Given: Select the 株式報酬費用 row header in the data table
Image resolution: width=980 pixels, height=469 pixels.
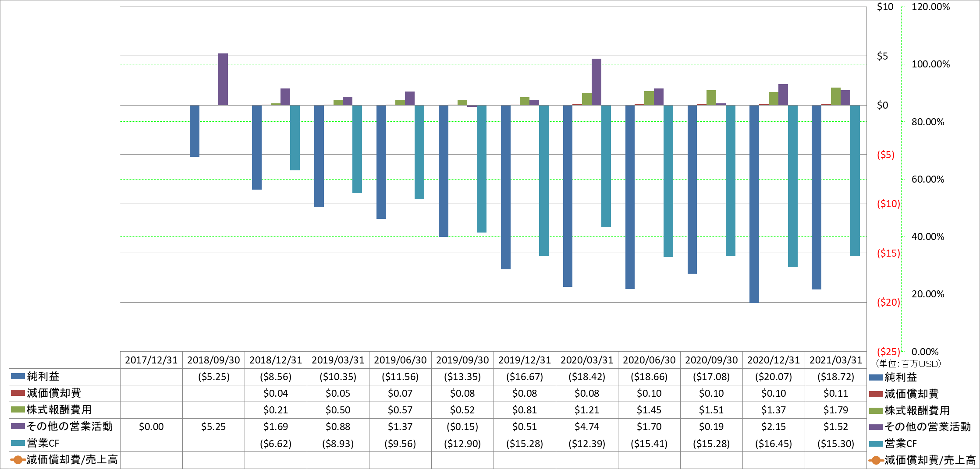Looking at the screenshot, I should click(64, 410).
